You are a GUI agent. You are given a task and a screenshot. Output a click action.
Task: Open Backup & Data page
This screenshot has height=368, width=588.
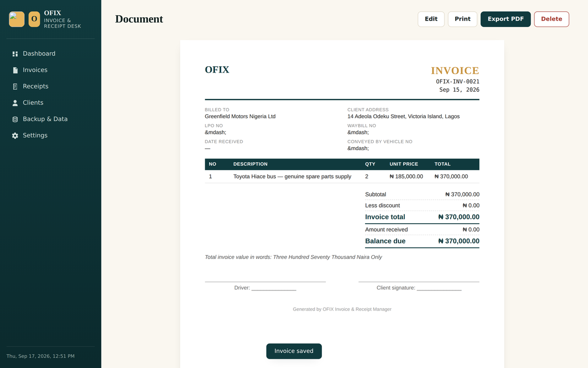point(50,119)
